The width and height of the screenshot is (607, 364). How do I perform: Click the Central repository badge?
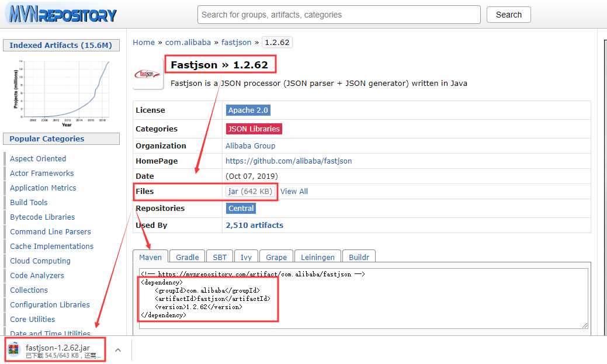tap(241, 209)
